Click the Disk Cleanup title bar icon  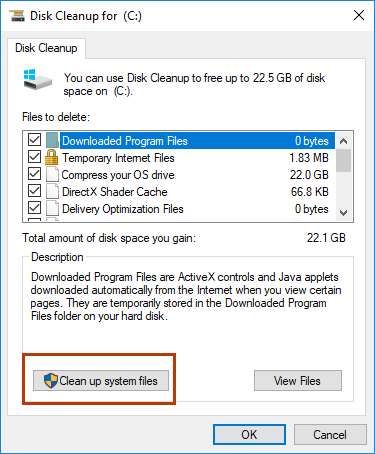pyautogui.click(x=17, y=16)
